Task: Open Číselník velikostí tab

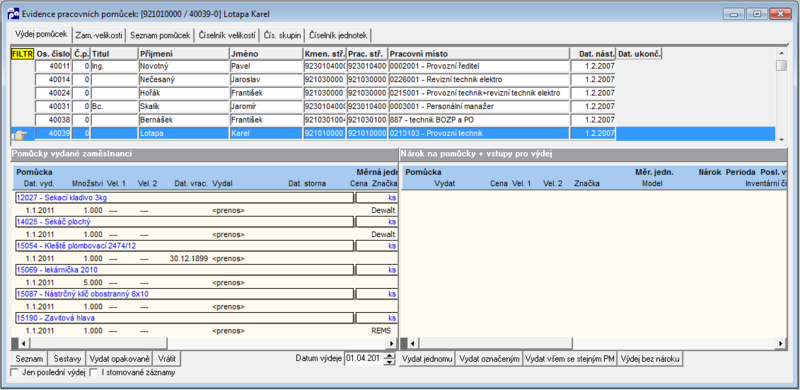Action: coord(227,36)
